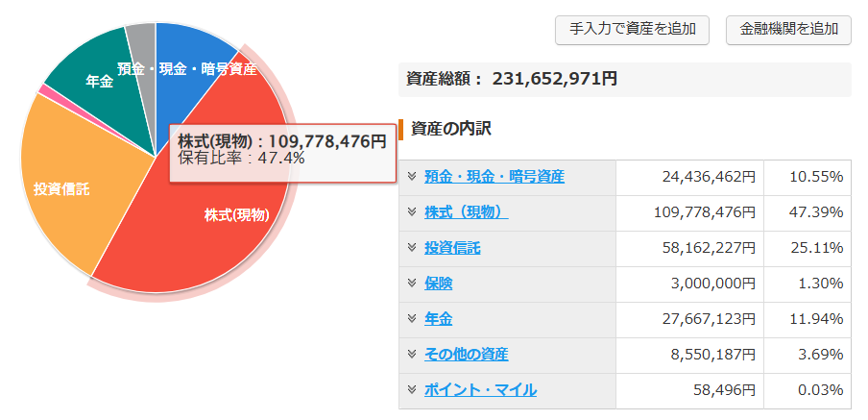Expand the 預金・現金・暗号資産 row chevron

pos(411,177)
